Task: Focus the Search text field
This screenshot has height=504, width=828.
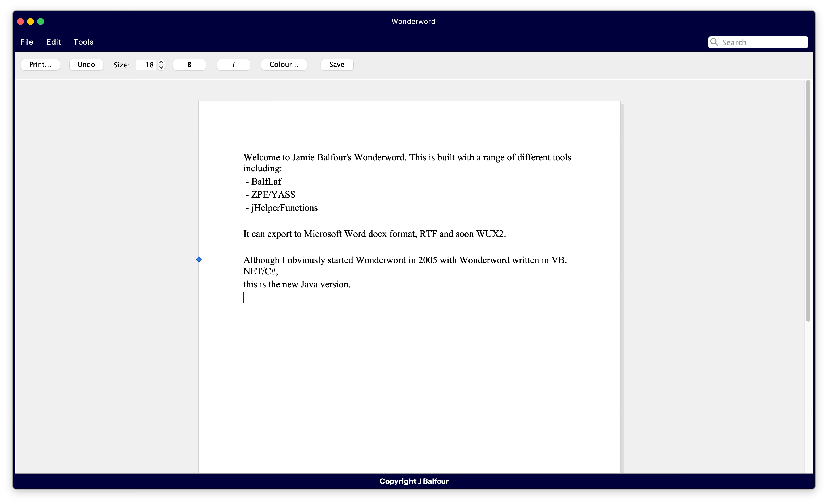Action: (x=763, y=42)
